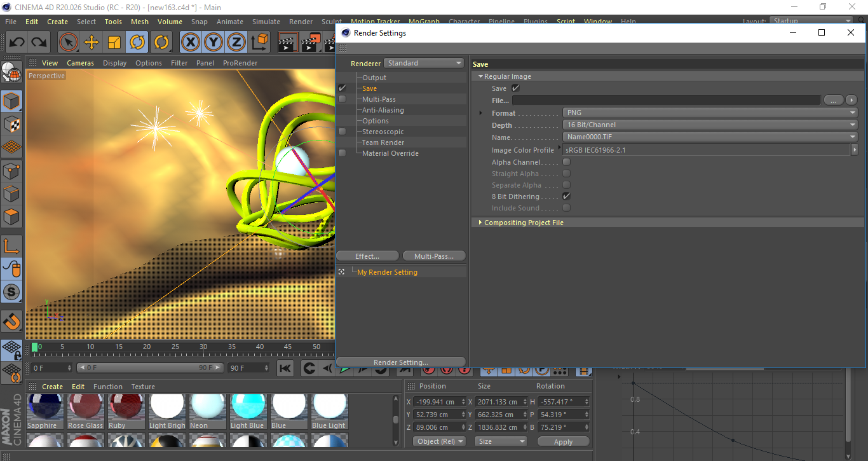Viewport: 868px width, 461px height.
Task: Select the highlighted Rotate tool
Action: pyautogui.click(x=137, y=43)
